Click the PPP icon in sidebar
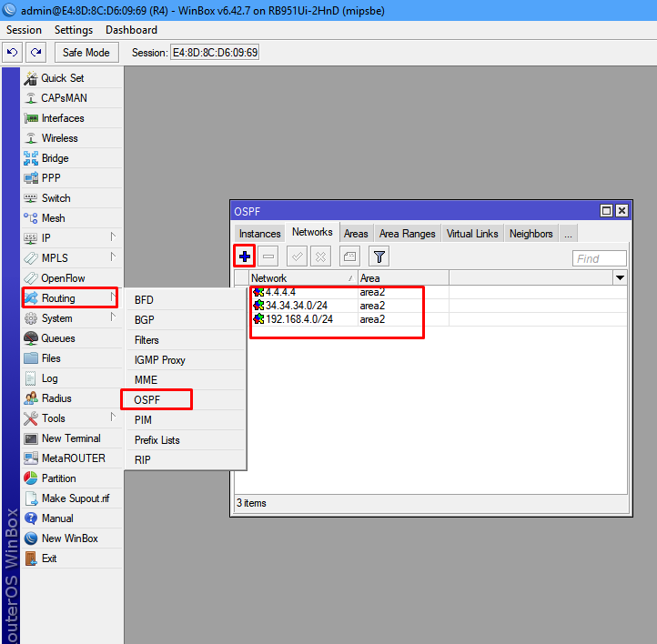Image resolution: width=657 pixels, height=644 pixels. click(x=31, y=178)
